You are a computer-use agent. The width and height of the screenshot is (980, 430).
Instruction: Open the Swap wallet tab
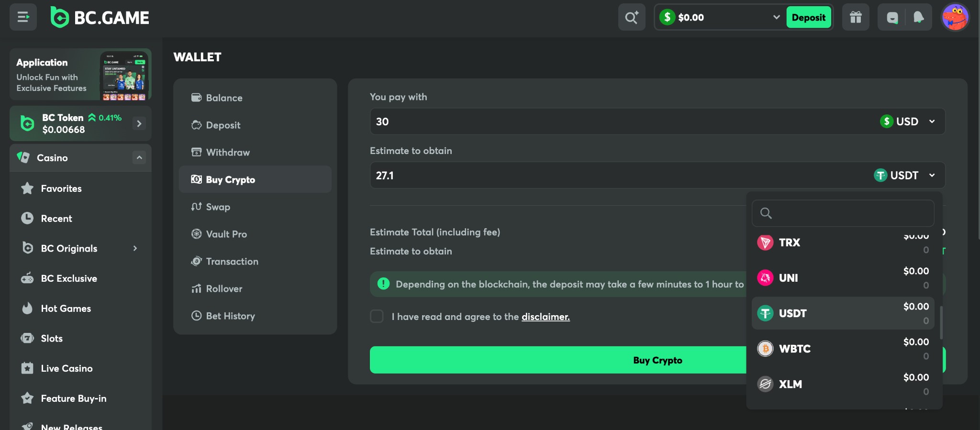218,207
